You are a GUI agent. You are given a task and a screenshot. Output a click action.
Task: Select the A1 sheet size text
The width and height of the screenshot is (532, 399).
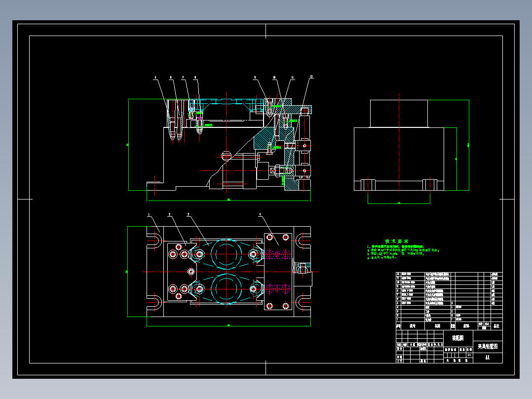coord(488,358)
